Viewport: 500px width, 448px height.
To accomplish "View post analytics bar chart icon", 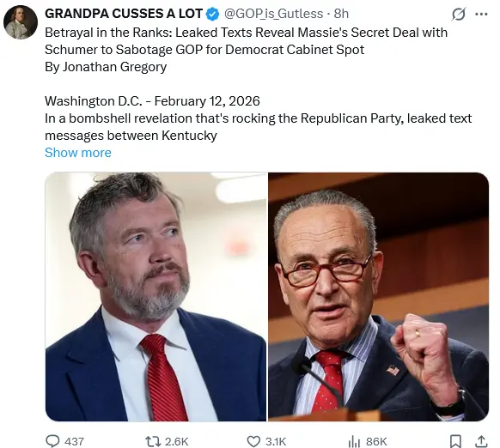I will pyautogui.click(x=354, y=442).
